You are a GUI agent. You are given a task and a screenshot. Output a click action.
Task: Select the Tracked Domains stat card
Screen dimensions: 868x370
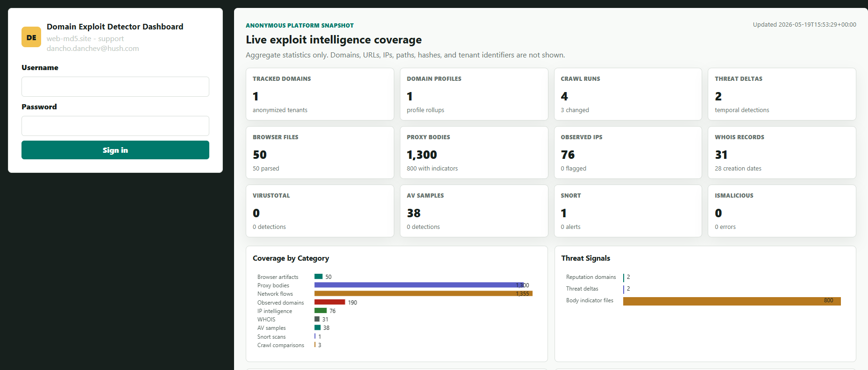(x=320, y=94)
